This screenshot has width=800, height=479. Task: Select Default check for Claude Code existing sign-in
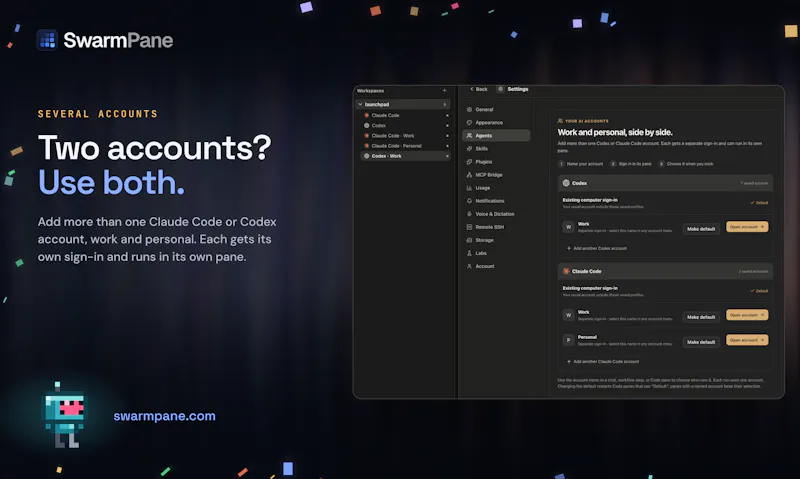point(759,291)
